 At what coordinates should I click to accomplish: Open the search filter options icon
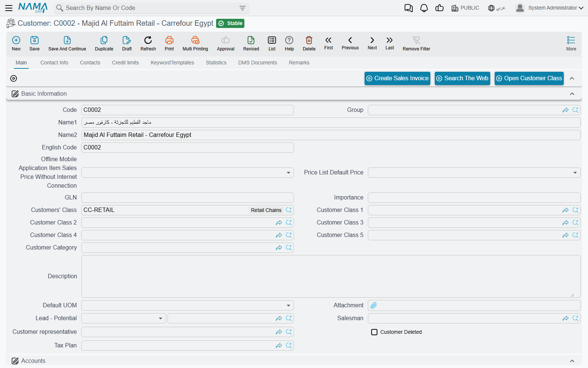[243, 8]
